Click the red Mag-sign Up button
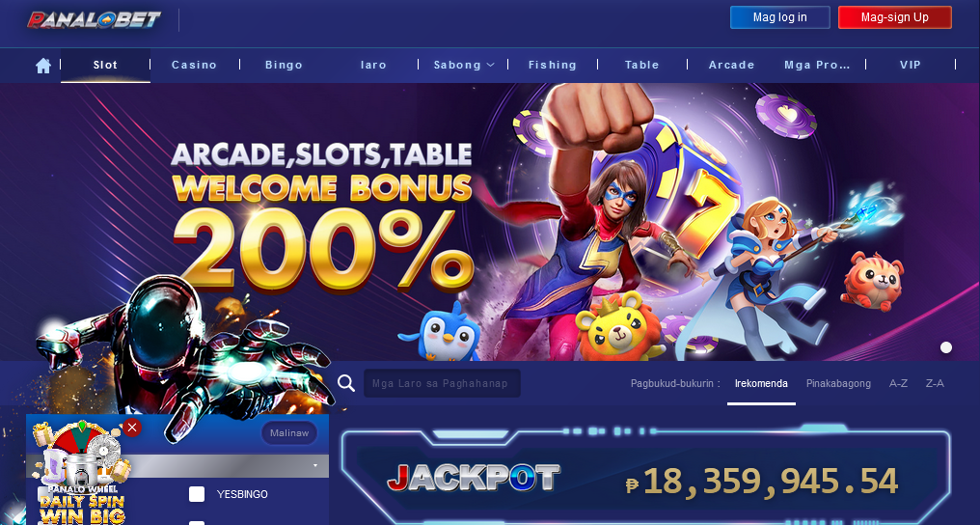The image size is (980, 525). (895, 17)
